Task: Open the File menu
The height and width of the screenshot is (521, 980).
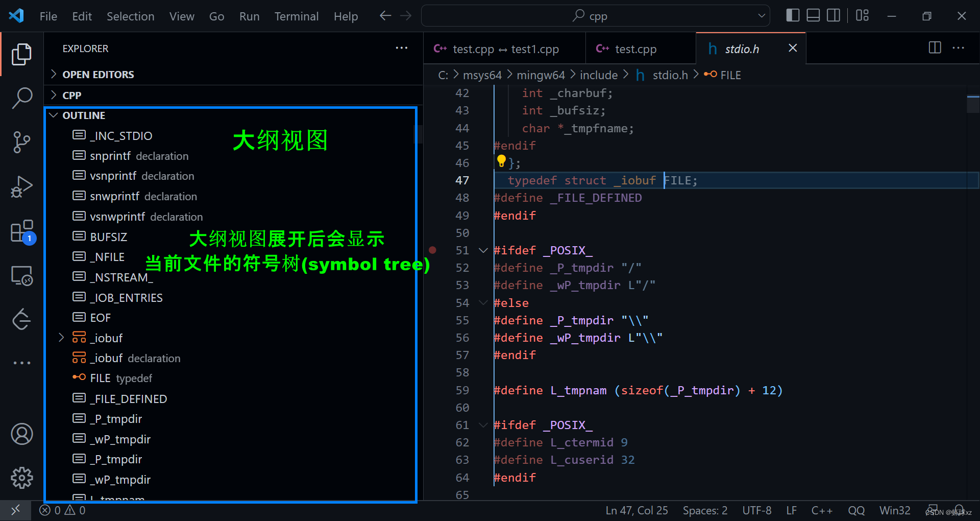Action: pos(48,16)
